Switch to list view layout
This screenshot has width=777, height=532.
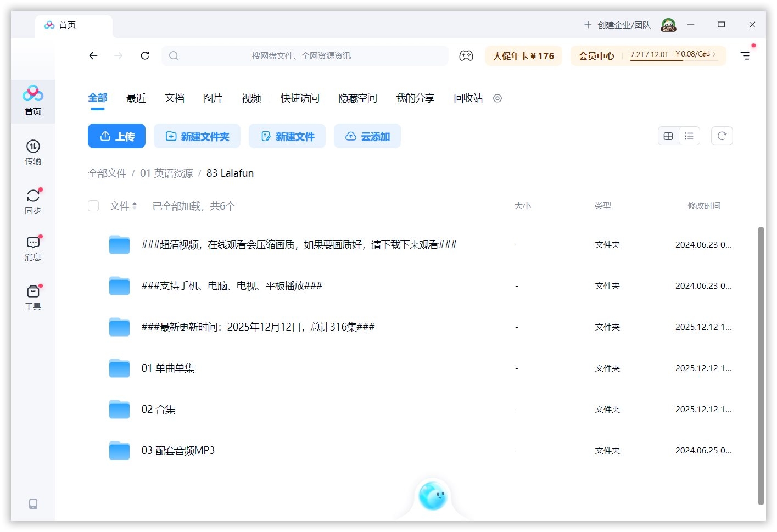(689, 136)
